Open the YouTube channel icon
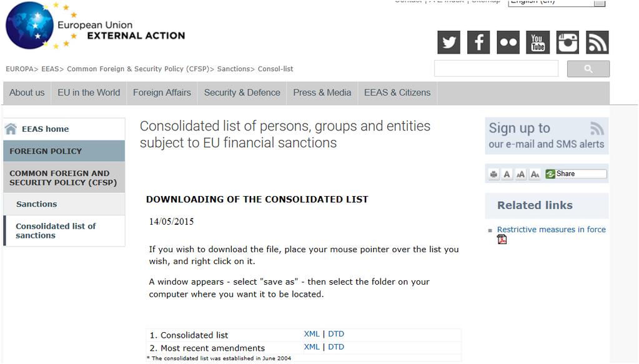 click(x=538, y=42)
